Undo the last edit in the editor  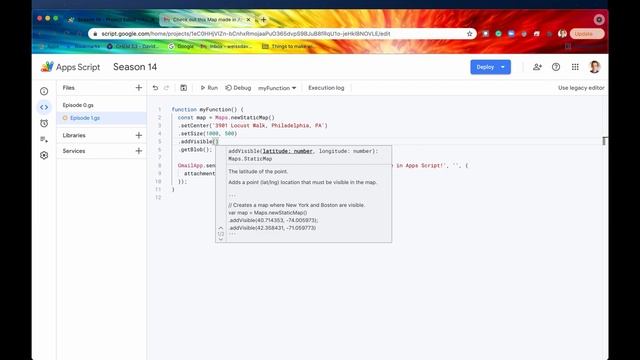click(x=156, y=88)
